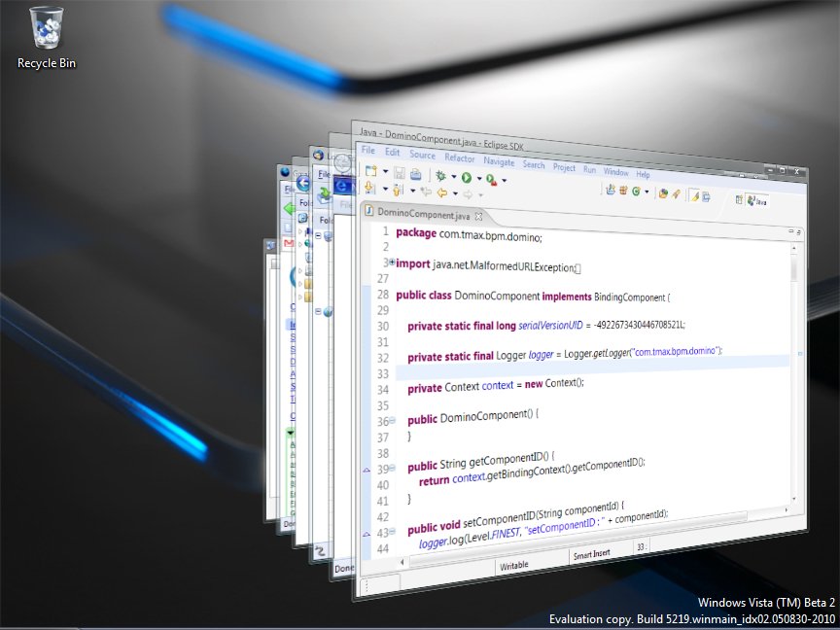
Task: Click the External Tools run icon
Action: pyautogui.click(x=491, y=180)
